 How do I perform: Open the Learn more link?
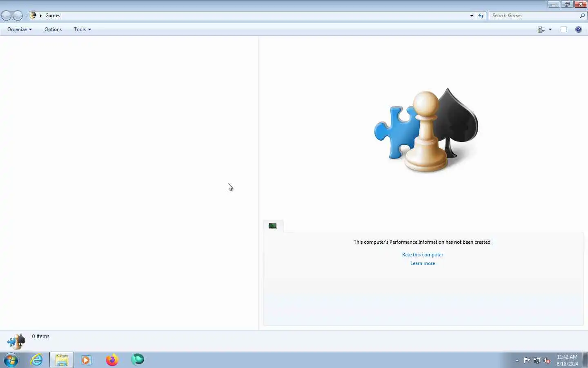(423, 263)
